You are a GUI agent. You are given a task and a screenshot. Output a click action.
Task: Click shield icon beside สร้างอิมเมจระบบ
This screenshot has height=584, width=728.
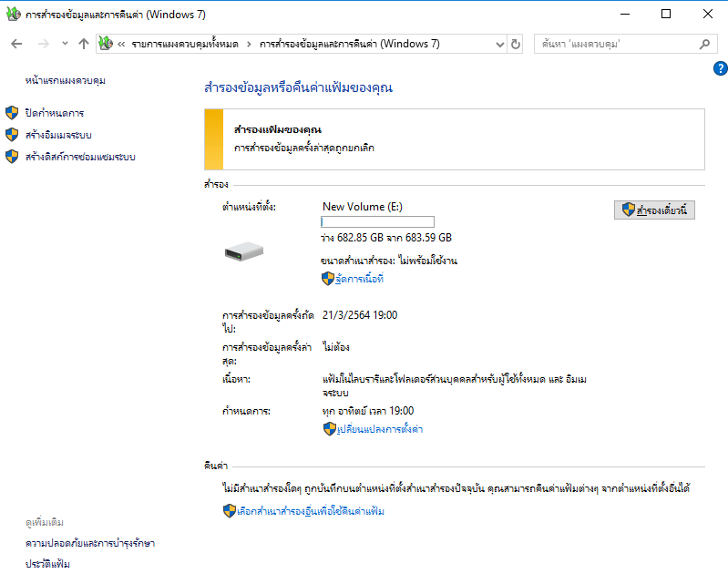coord(12,135)
